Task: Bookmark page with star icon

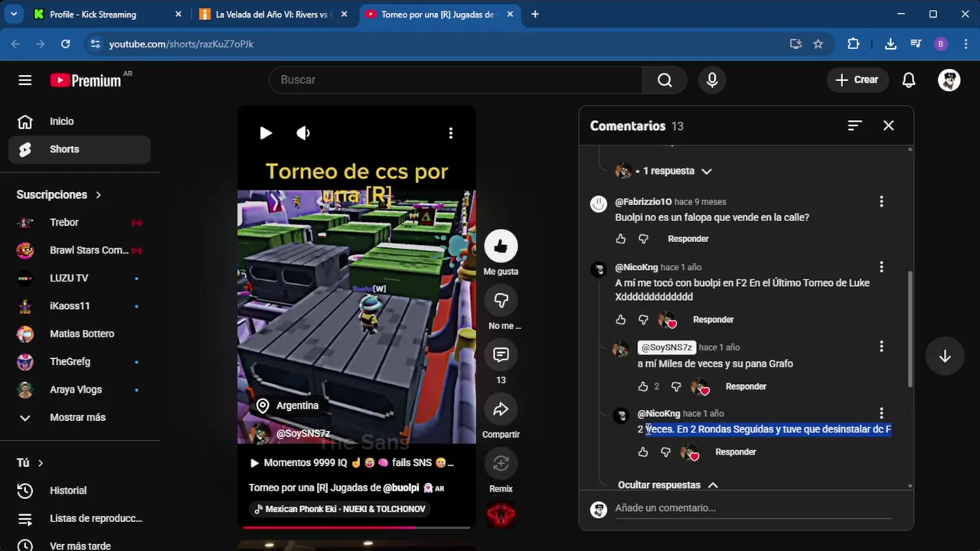Action: [818, 44]
